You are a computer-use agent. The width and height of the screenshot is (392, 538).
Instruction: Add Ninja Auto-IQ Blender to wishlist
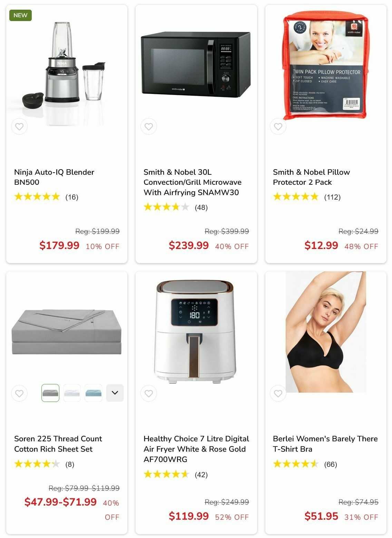coord(19,127)
